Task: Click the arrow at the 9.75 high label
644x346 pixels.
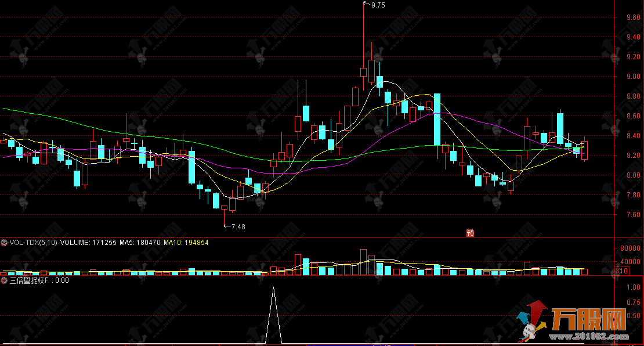Action: [x=366, y=5]
